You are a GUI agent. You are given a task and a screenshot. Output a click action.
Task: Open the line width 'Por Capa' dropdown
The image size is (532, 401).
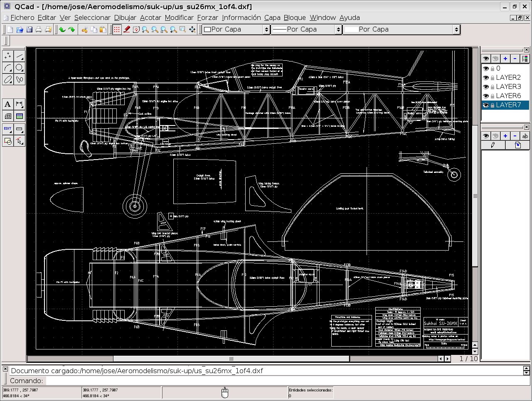tap(306, 30)
